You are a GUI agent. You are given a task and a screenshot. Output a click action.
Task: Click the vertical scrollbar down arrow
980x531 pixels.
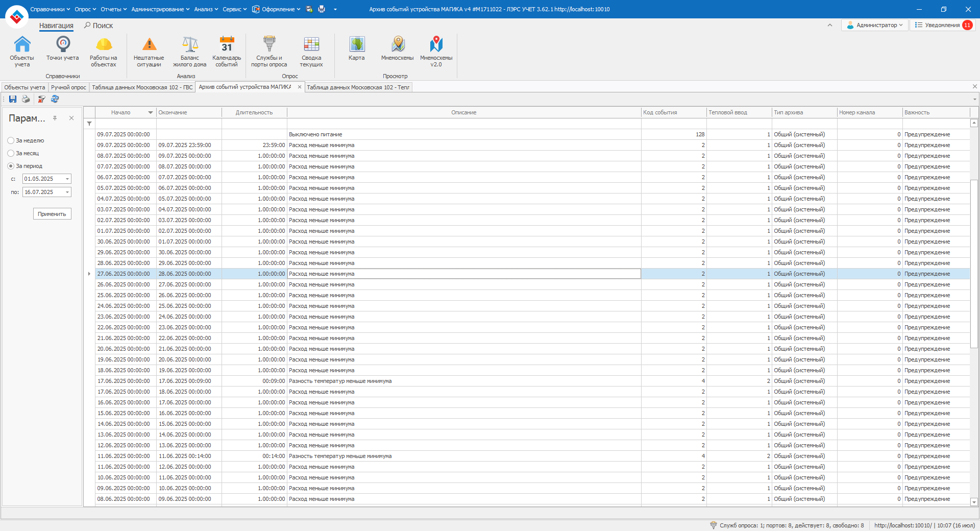click(x=974, y=502)
